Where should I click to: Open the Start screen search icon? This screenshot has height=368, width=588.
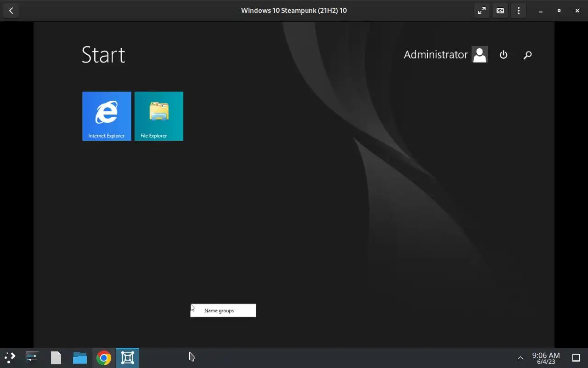pos(527,55)
